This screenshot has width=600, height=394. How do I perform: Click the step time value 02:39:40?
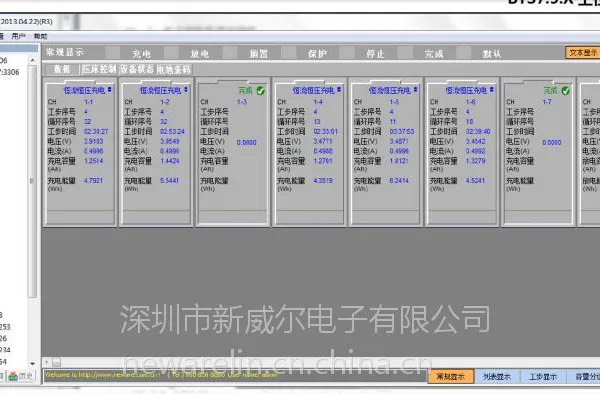478,131
